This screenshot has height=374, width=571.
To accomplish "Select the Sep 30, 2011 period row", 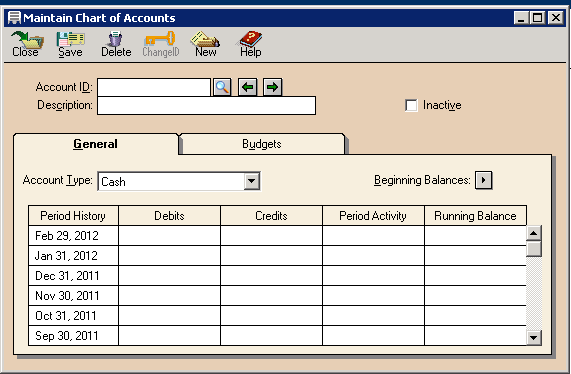I will tap(277, 335).
